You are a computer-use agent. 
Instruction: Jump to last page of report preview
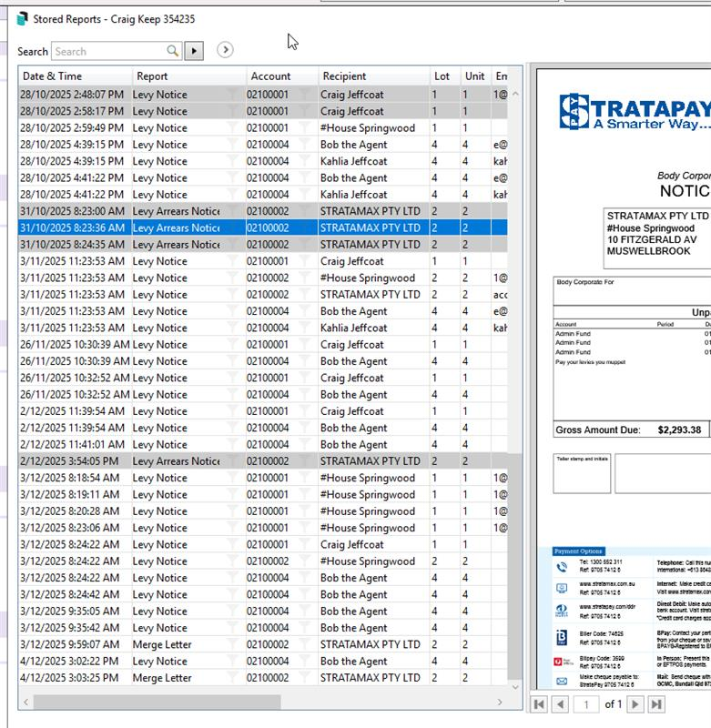655,704
